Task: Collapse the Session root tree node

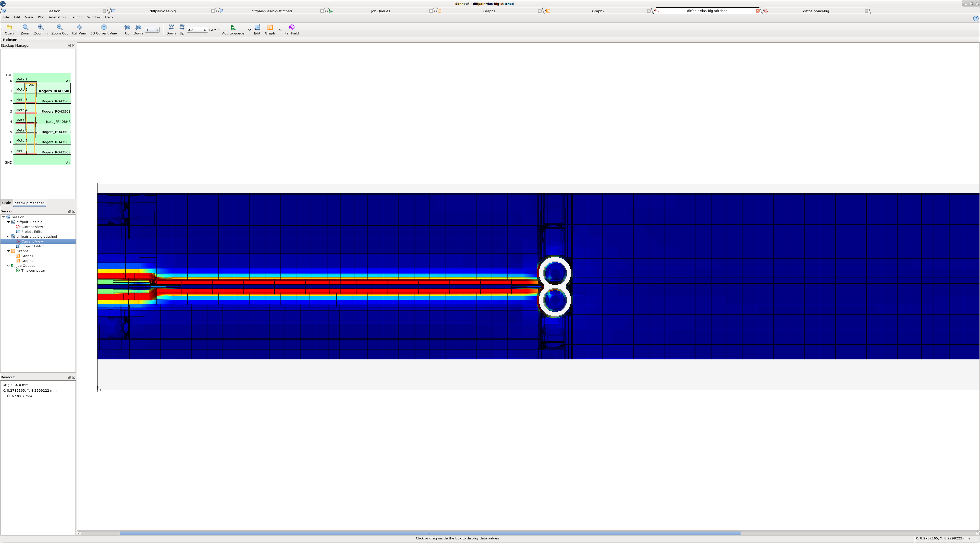Action: (x=3, y=217)
